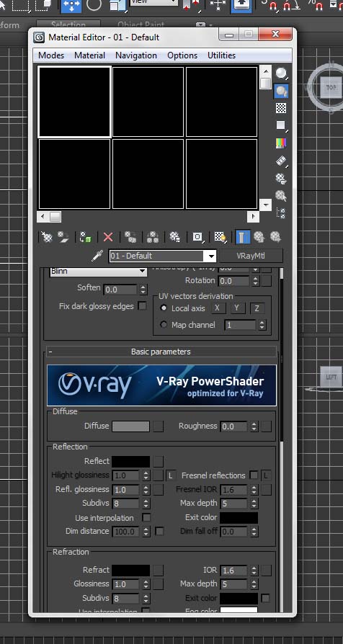Click the Diffuse gray color swatch
Image resolution: width=343 pixels, height=644 pixels.
coord(130,426)
